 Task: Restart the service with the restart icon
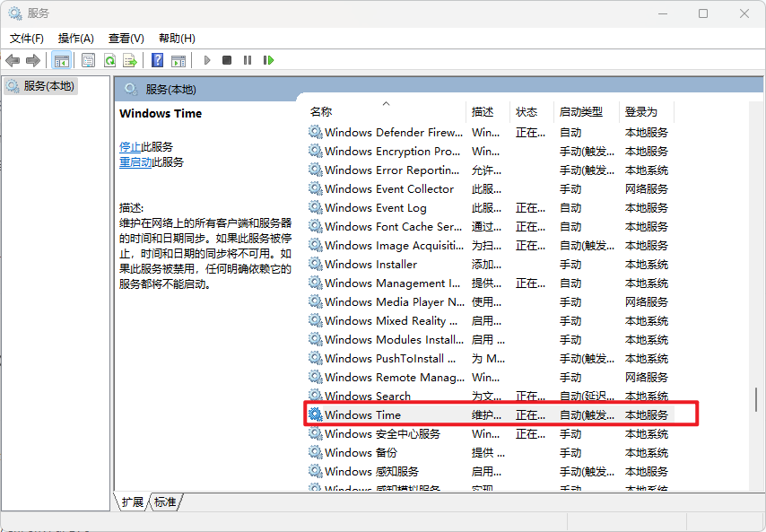(268, 60)
